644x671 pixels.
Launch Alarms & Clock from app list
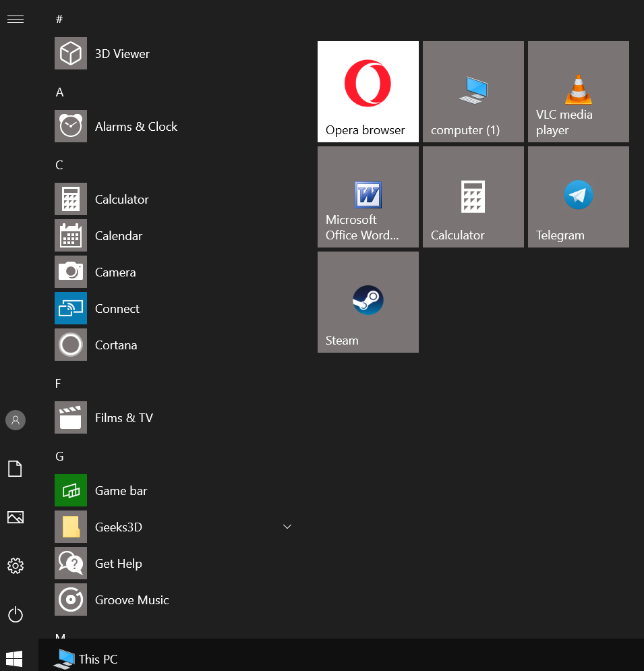point(71,126)
